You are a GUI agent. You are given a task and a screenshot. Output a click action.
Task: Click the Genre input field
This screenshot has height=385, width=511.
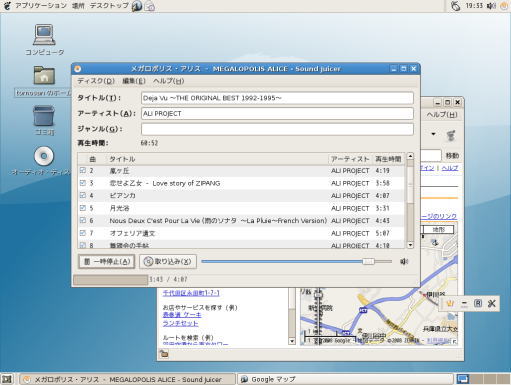tap(277, 129)
